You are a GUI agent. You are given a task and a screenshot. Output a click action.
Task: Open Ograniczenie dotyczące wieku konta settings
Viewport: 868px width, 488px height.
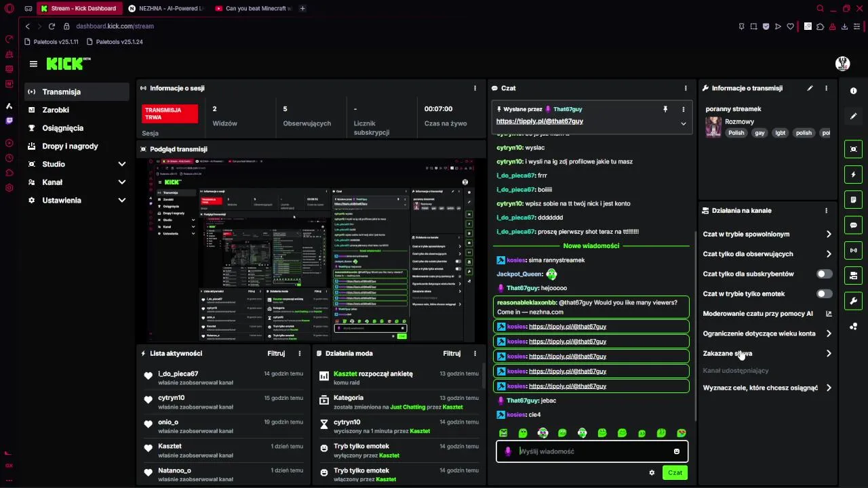coord(767,333)
